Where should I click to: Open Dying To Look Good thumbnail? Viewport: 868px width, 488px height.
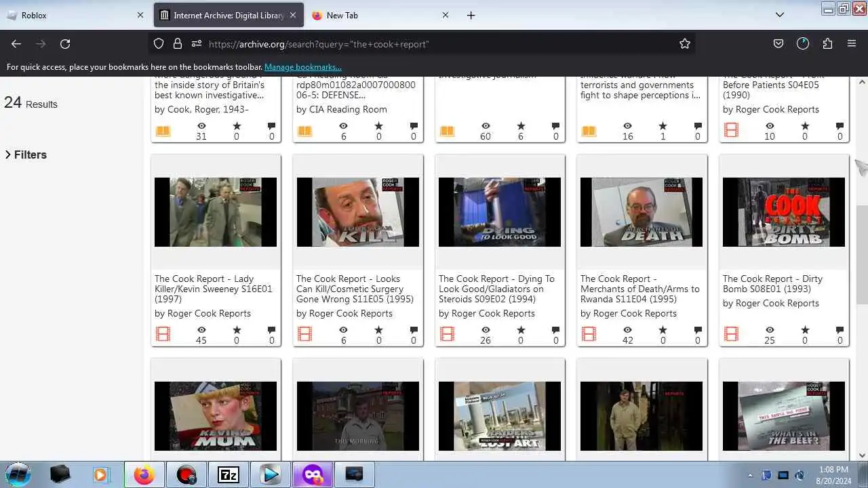point(500,212)
